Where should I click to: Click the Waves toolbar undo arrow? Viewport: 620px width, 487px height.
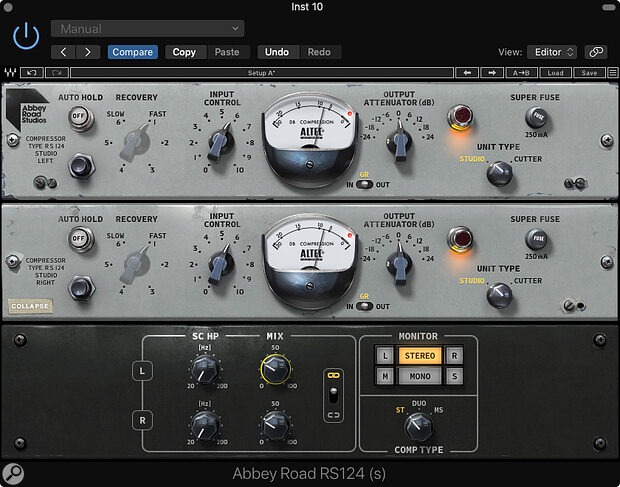point(32,73)
